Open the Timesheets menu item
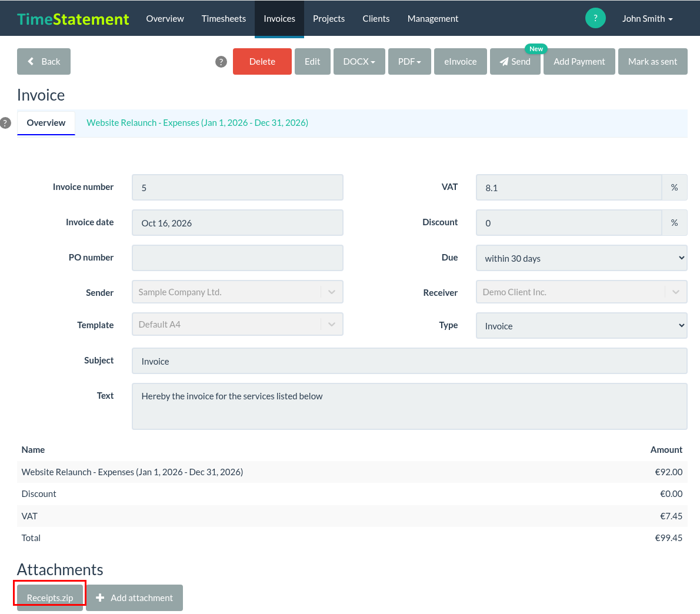 (224, 19)
